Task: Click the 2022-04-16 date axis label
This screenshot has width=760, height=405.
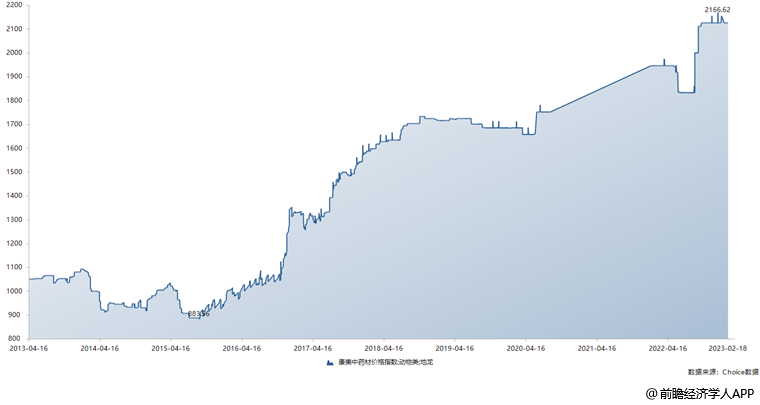Action: (x=668, y=348)
